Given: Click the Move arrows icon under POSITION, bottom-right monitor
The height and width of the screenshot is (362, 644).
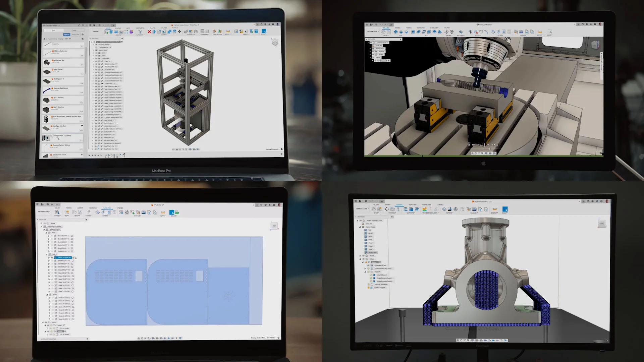Looking at the screenshot, I should (x=387, y=209).
